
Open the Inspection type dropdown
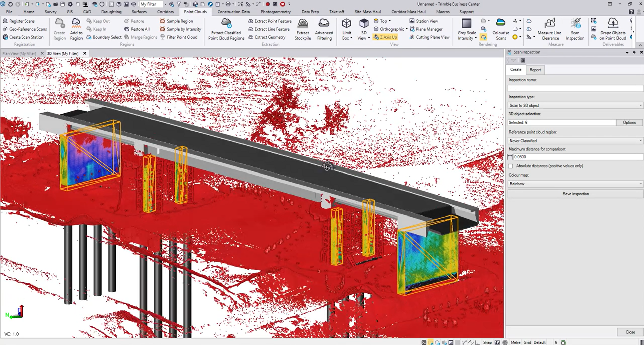(575, 105)
